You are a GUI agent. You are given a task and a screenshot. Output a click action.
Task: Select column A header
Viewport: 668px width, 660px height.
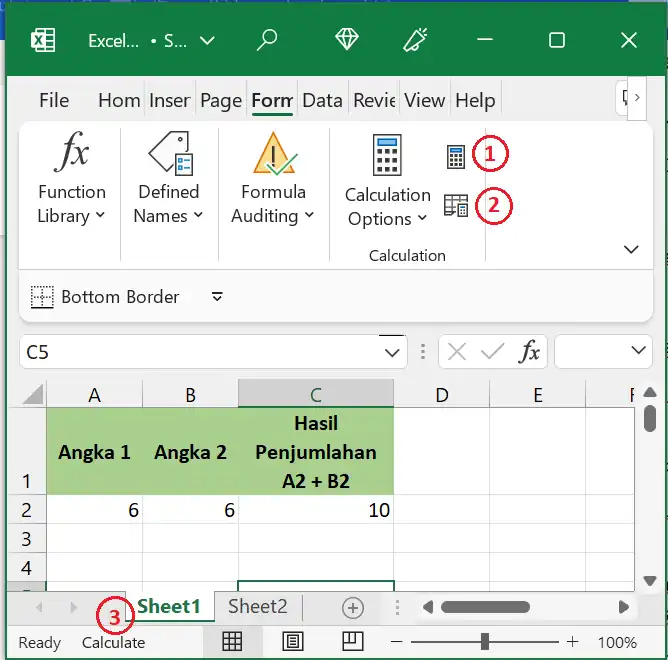point(94,394)
